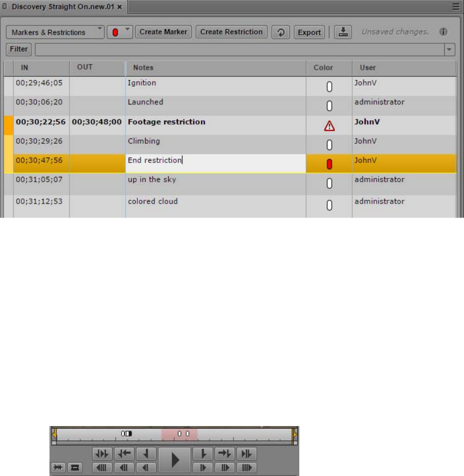
Task: Click white marker color in Launched row
Action: pos(329,106)
